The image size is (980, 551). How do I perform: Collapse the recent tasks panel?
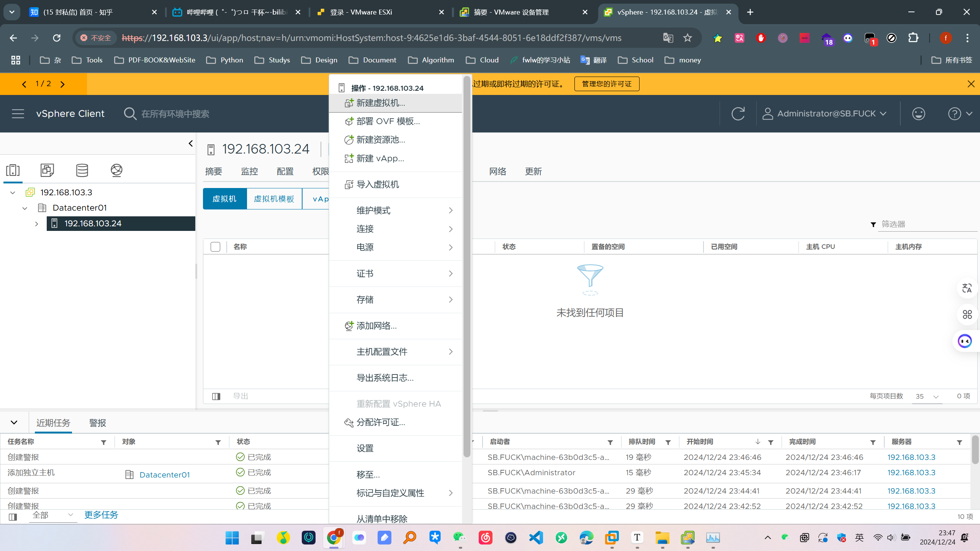14,423
